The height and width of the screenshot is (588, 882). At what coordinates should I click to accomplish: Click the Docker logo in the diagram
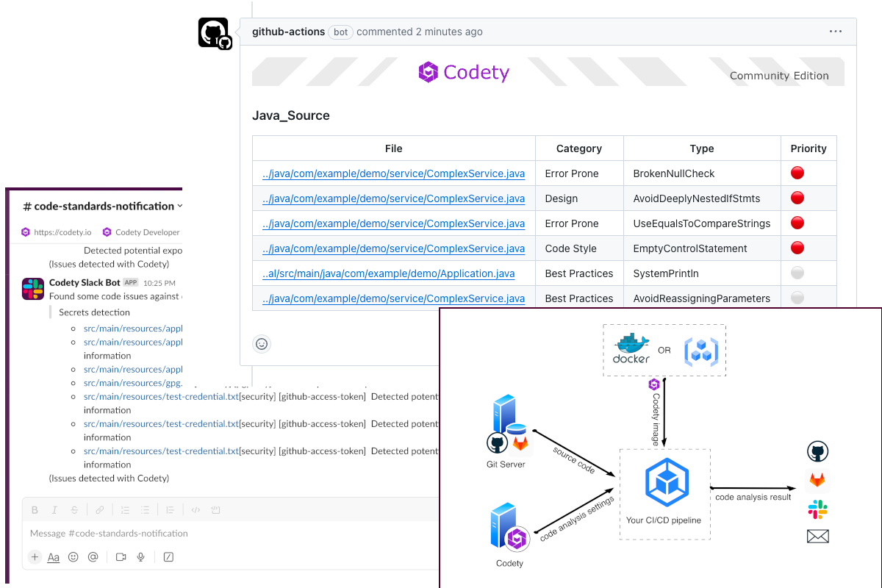click(x=632, y=348)
